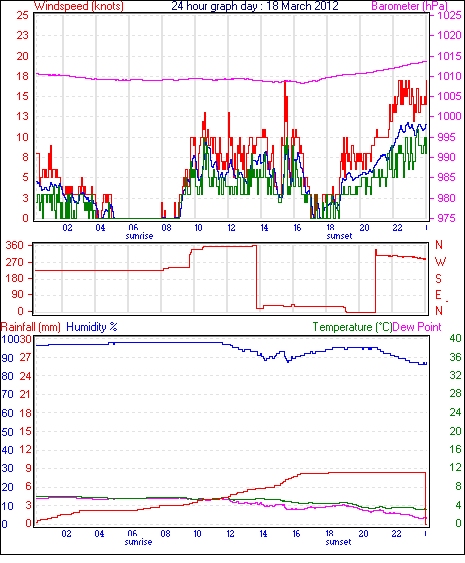Screen dimensions: 465x563
Task: Click the 12 hour tick on the windspeed graph
Action: (231, 228)
